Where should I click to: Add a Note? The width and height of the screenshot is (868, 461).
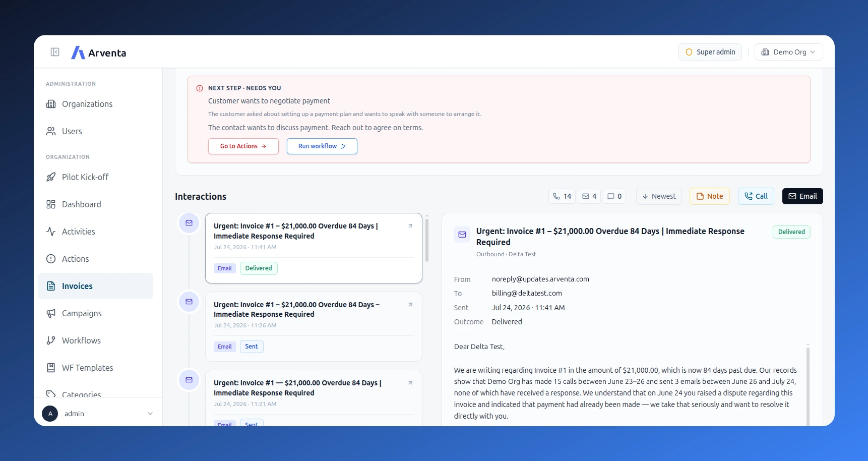tap(709, 196)
